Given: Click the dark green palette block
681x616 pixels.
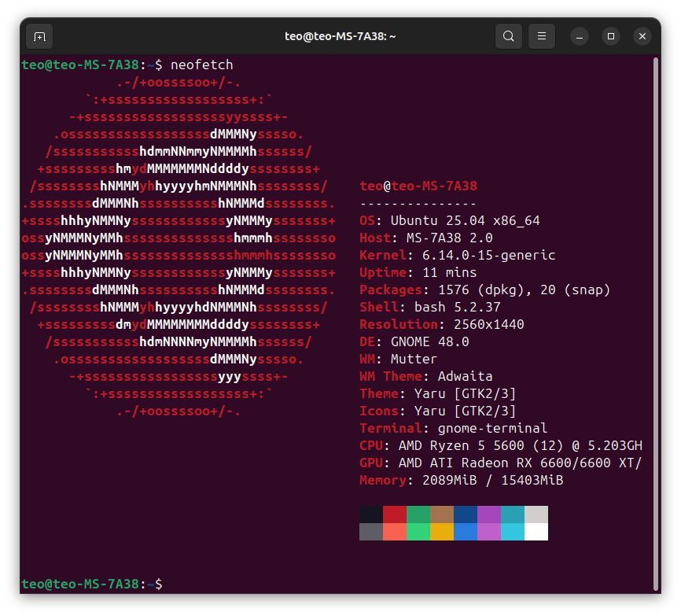Looking at the screenshot, I should (418, 515).
